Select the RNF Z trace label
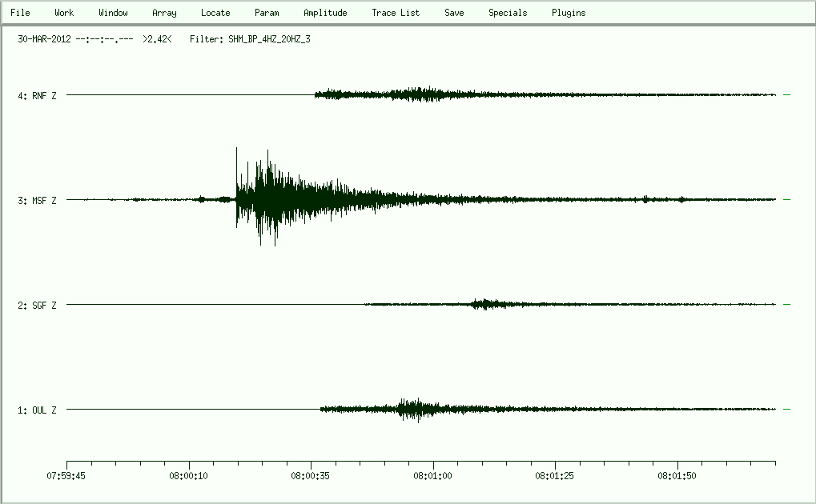 coord(38,96)
